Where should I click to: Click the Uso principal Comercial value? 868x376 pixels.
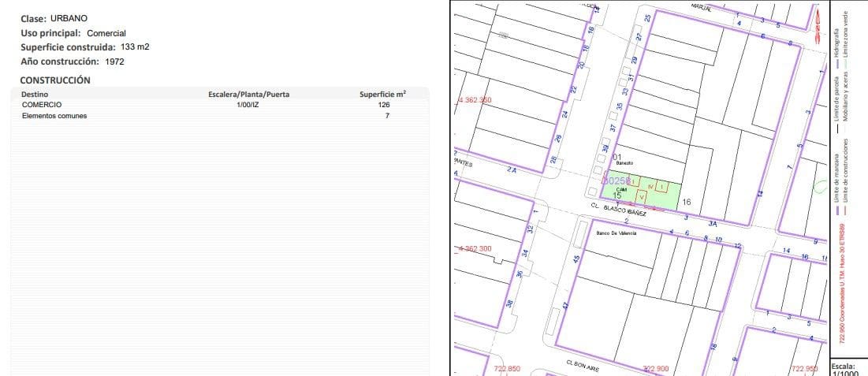point(107,33)
